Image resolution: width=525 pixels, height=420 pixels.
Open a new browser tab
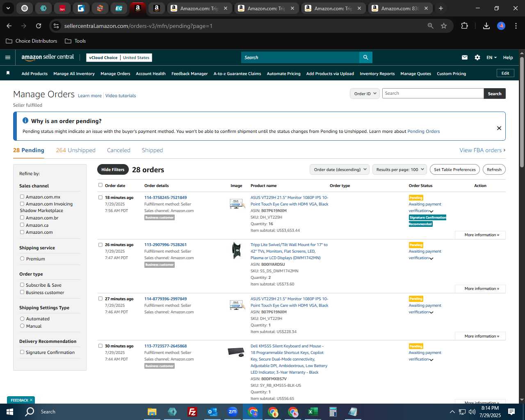[x=441, y=8]
